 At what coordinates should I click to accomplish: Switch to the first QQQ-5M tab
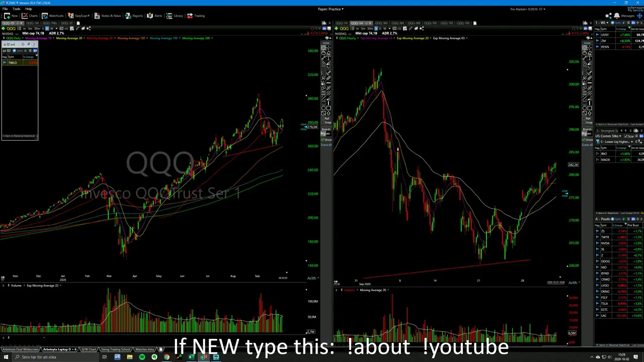[x=381, y=23]
